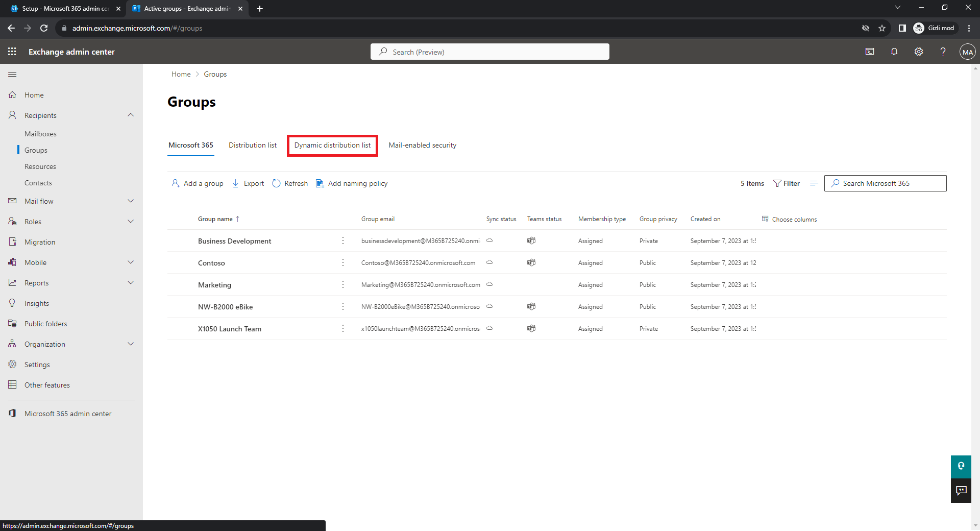Screen dimensions: 980x531
Task: Switch to Dynamic distribution list tab
Action: pyautogui.click(x=332, y=146)
